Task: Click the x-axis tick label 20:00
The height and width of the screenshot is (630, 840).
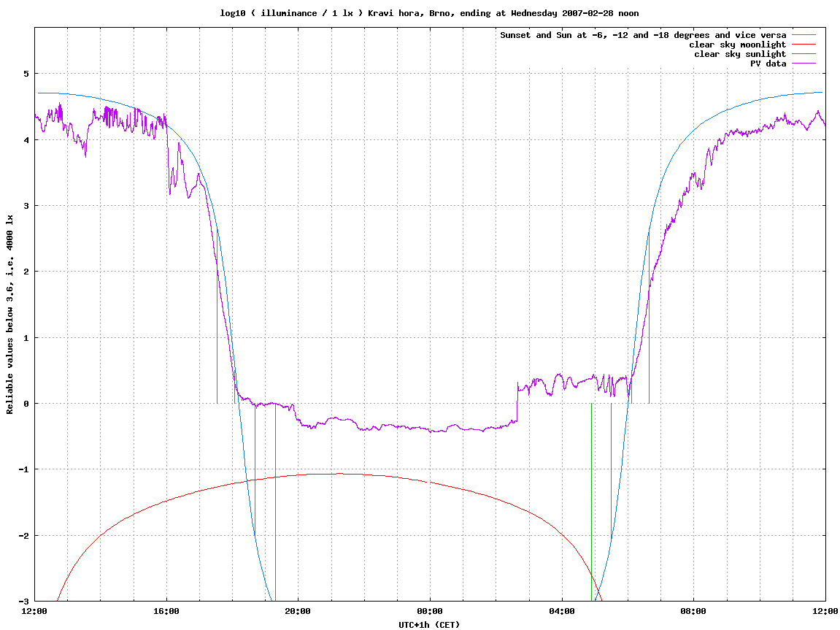Action: (298, 611)
